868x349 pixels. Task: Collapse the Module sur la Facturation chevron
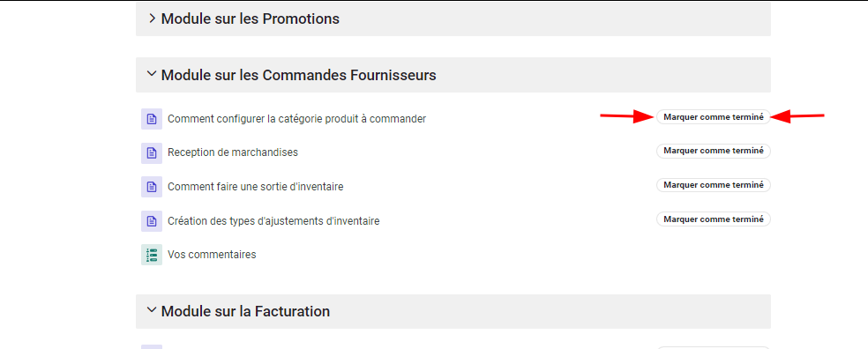click(x=152, y=311)
